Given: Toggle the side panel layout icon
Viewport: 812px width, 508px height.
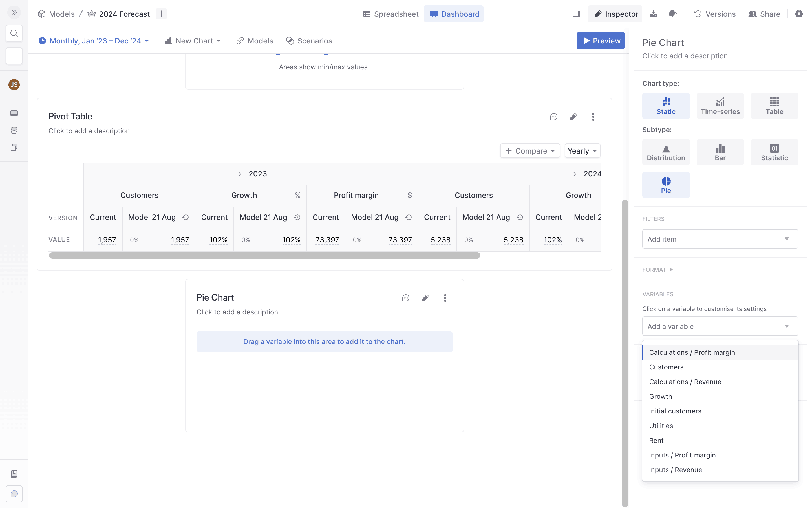Looking at the screenshot, I should click(x=576, y=14).
